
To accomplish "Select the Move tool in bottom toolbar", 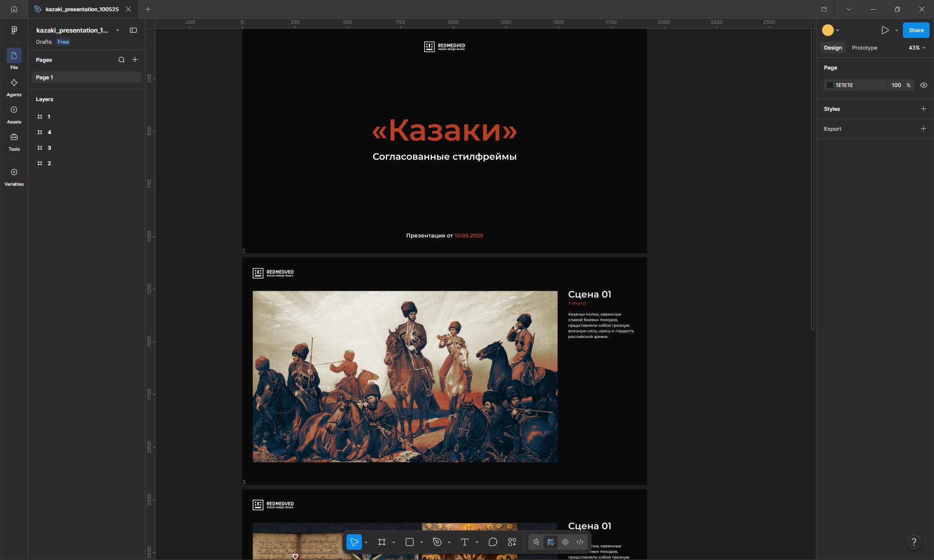I will click(x=354, y=542).
